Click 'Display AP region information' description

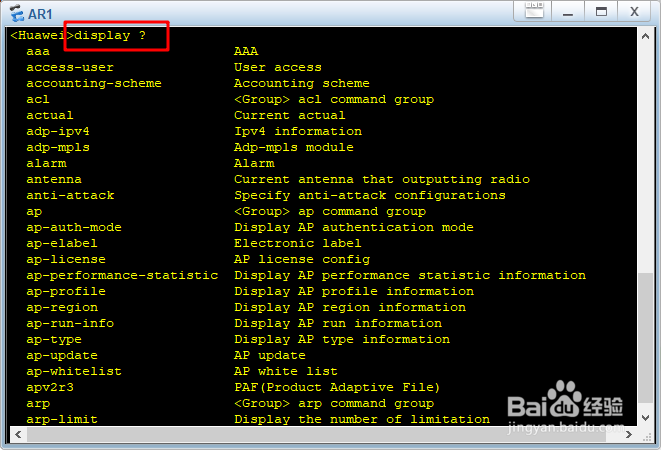pos(350,308)
